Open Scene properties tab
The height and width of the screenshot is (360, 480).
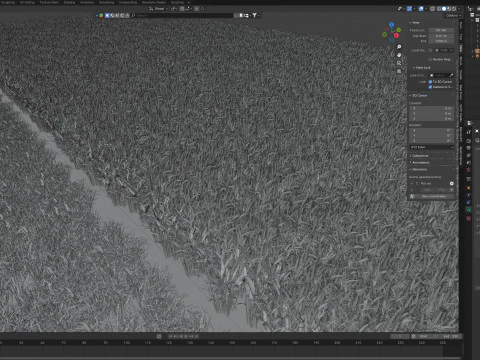click(x=469, y=162)
